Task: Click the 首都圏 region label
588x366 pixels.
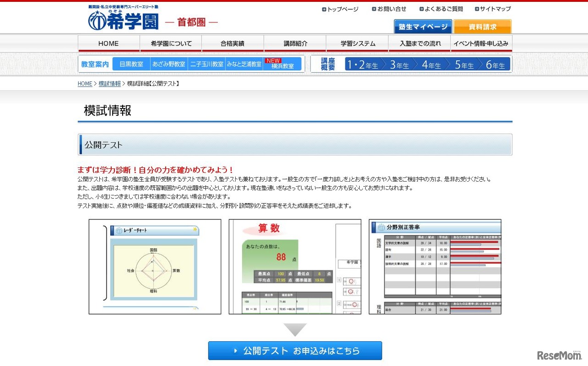Action: click(x=191, y=22)
